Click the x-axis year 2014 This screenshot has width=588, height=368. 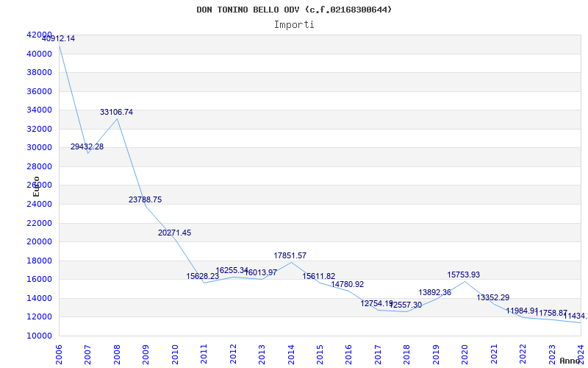[291, 355]
